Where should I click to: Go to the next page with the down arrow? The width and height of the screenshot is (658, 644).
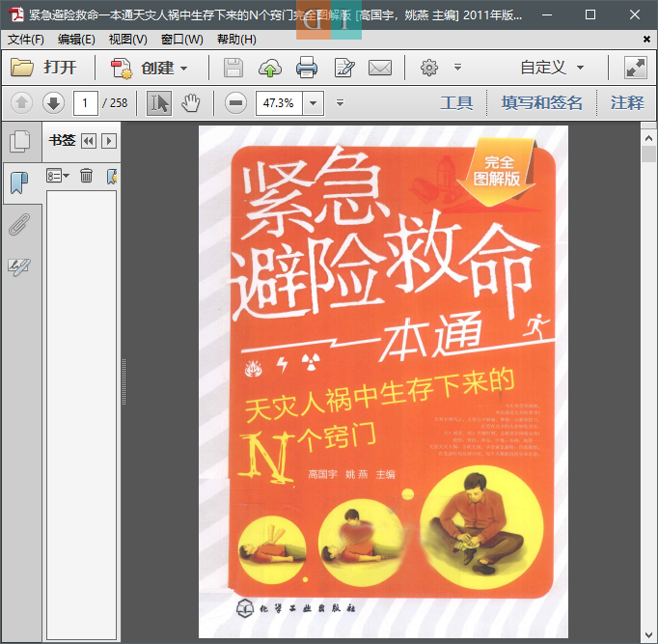coord(53,103)
